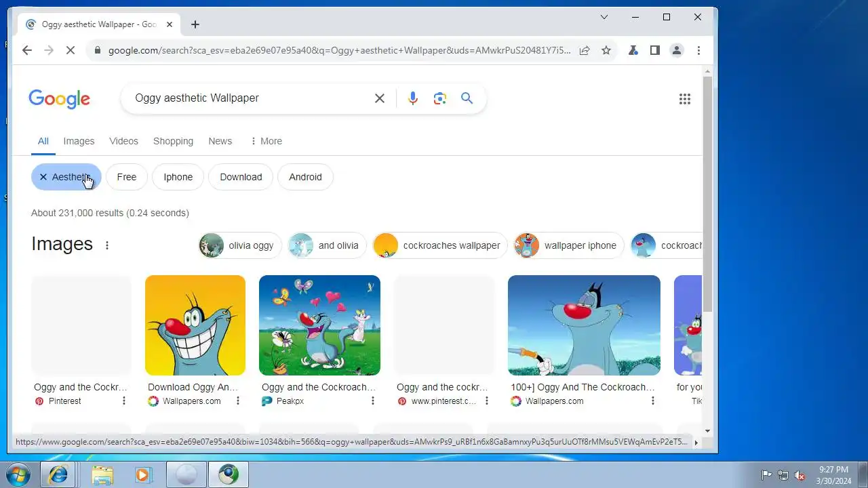The image size is (868, 488).
Task: Click the vertical page scrollbar thumb
Action: coord(707,194)
